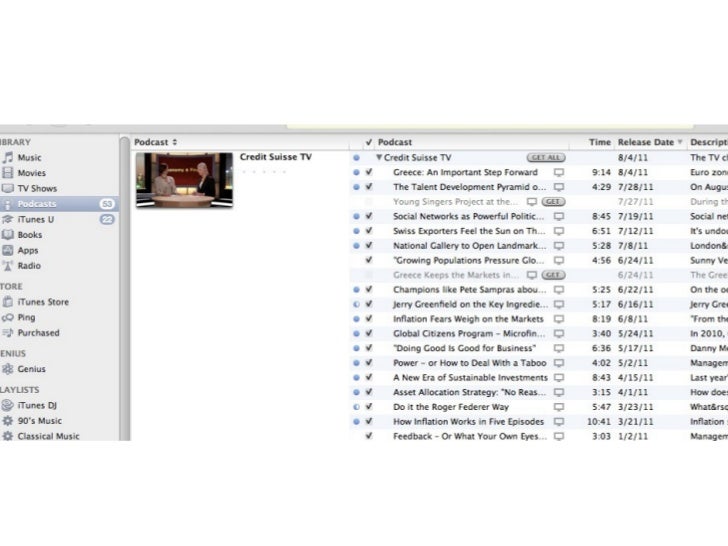Uncheck Greece: An Important Step Forward episode
This screenshot has width=728, height=546.
369,172
